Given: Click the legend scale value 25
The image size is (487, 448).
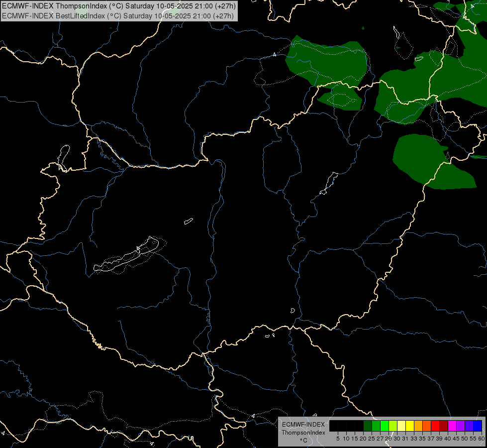Looking at the screenshot, I should (x=372, y=439).
